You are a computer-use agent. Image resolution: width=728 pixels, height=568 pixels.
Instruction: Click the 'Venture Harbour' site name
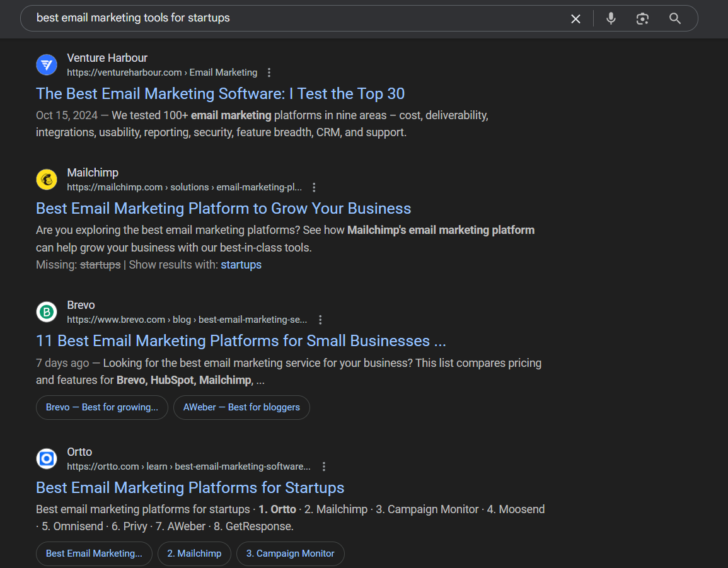click(107, 58)
